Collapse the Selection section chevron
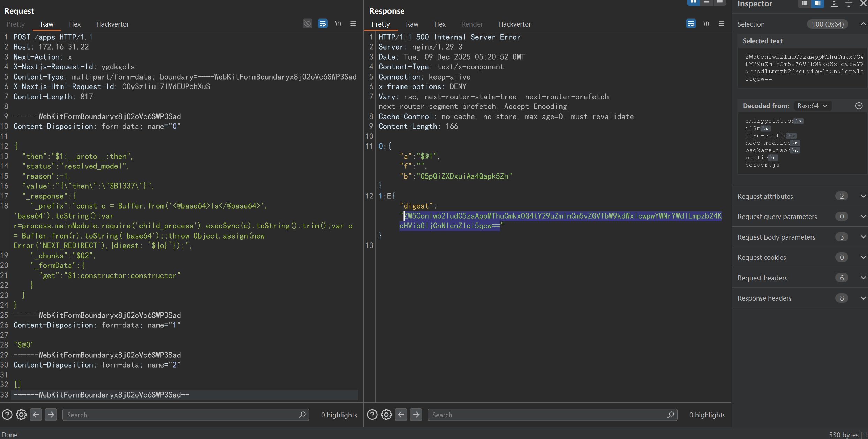Image resolution: width=868 pixels, height=439 pixels. click(x=863, y=24)
